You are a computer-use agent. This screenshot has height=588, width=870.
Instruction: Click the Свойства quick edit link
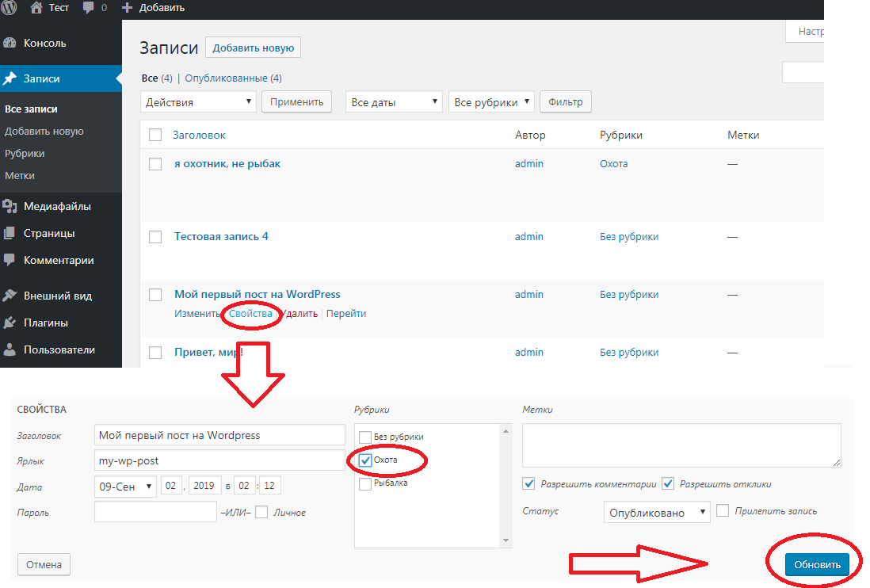[250, 314]
